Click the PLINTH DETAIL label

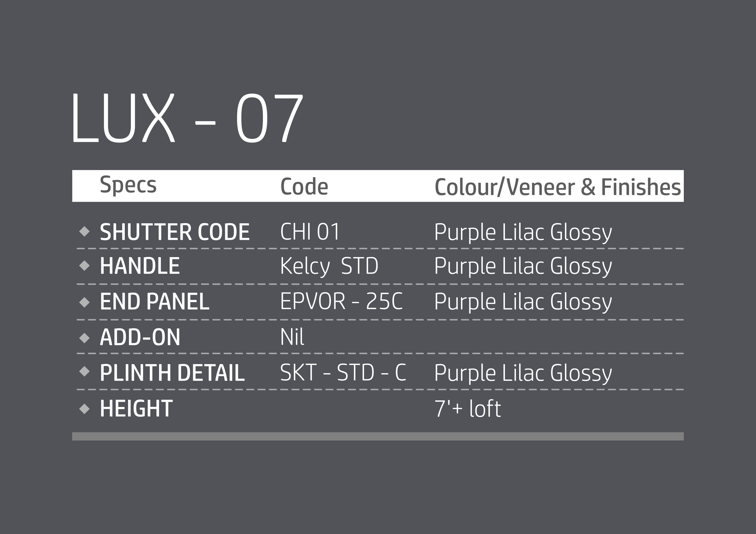coord(172,373)
